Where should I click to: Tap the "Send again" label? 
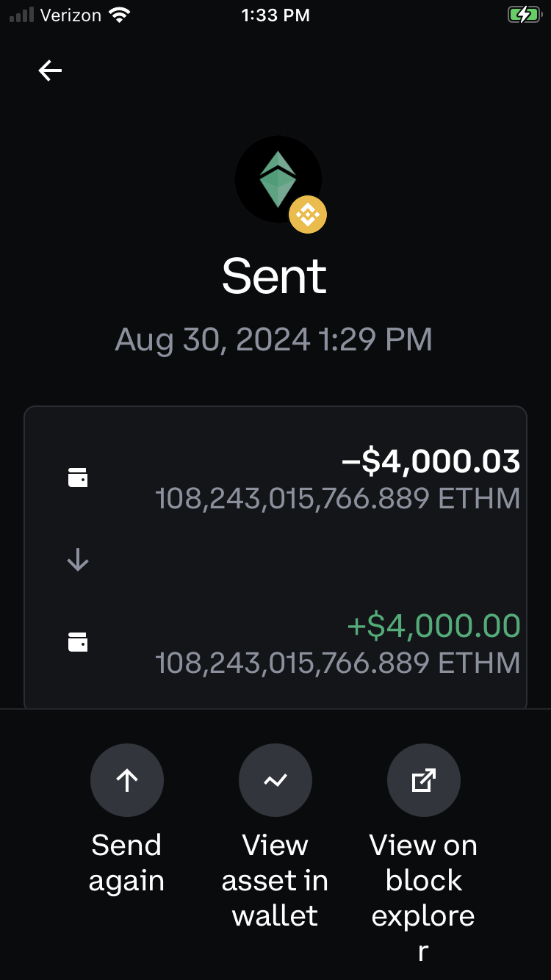tap(126, 862)
